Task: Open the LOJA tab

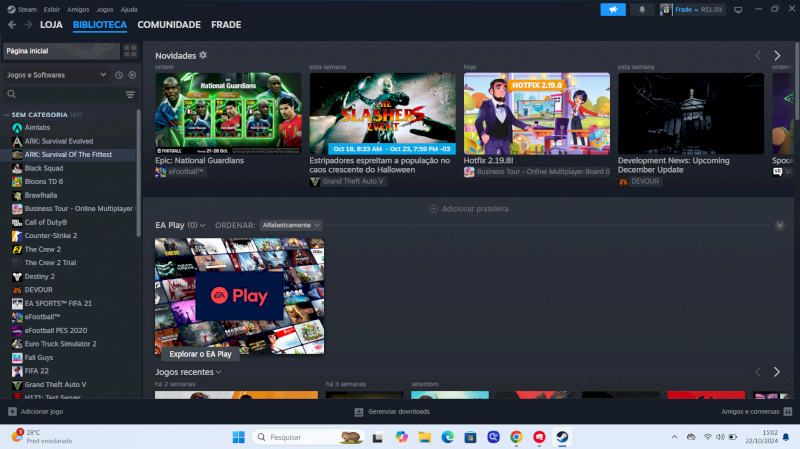Action: coord(51,24)
